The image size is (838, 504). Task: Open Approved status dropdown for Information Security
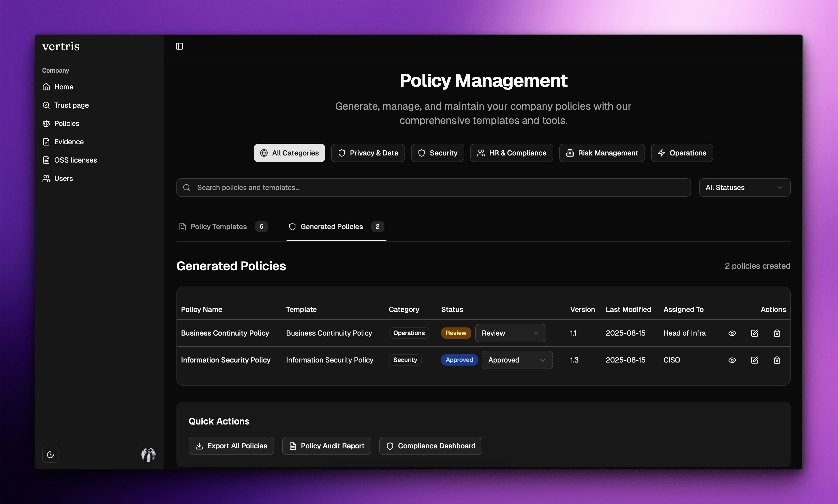pos(517,360)
